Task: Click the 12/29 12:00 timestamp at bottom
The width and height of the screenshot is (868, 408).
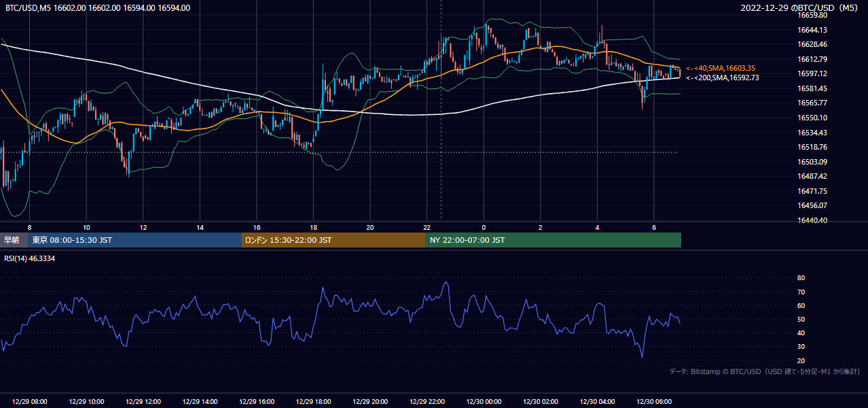Action: [x=143, y=402]
